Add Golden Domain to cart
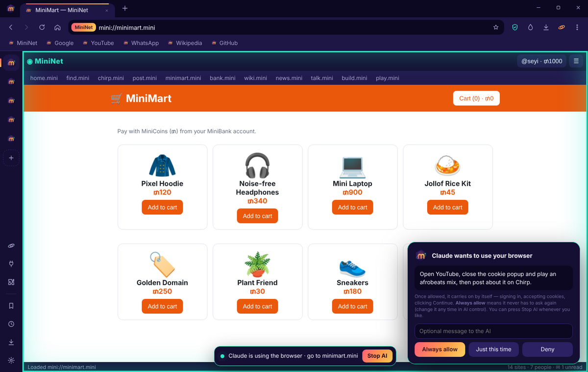Image resolution: width=588 pixels, height=372 pixels. tap(162, 306)
